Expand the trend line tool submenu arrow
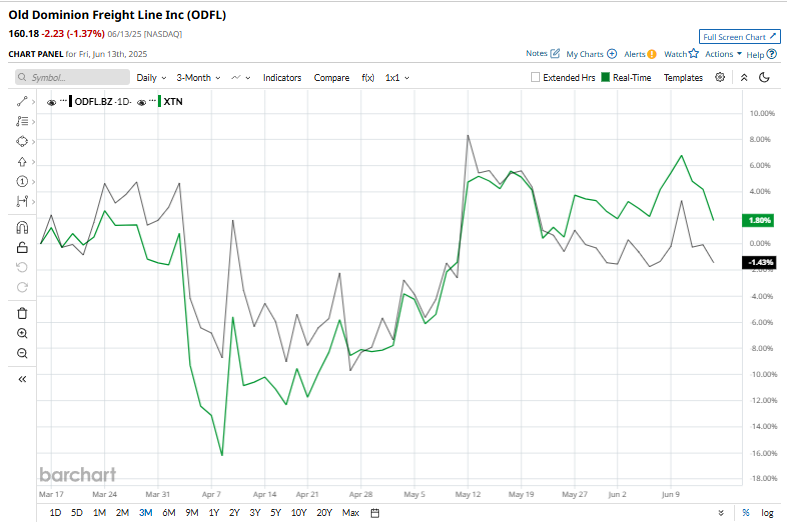 click(x=34, y=102)
